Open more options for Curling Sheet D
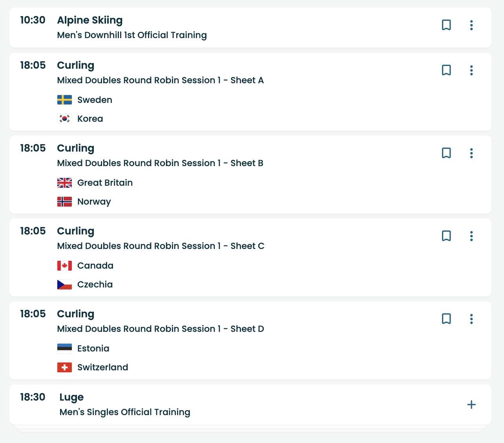This screenshot has width=504, height=443. [471, 319]
